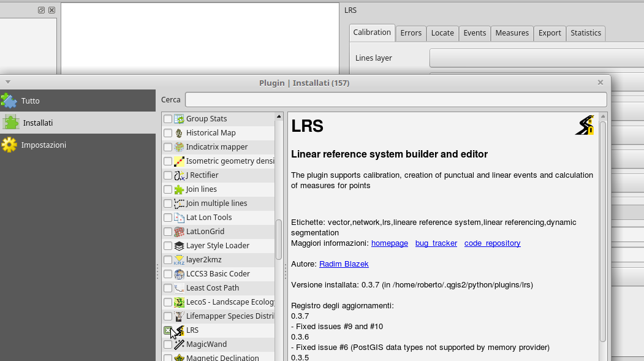Image resolution: width=644 pixels, height=361 pixels.
Task: Close the Plugin dialog
Action: (x=600, y=83)
